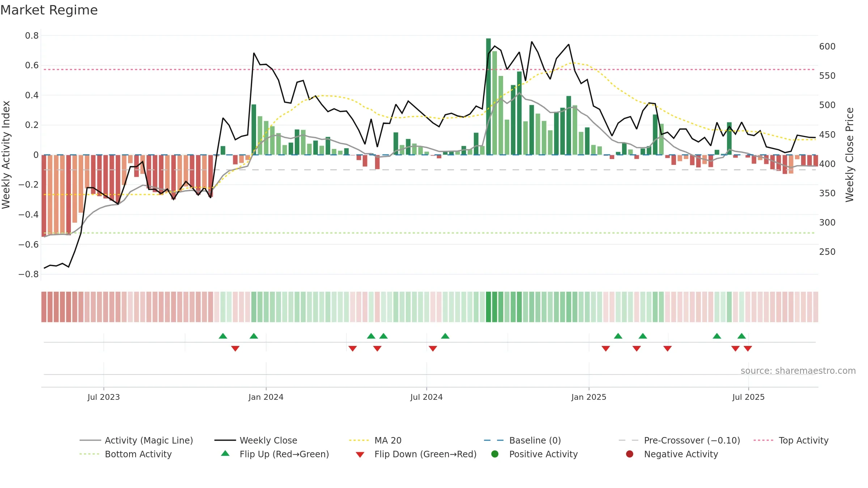Click green Positive Activity legend dot

495,454
